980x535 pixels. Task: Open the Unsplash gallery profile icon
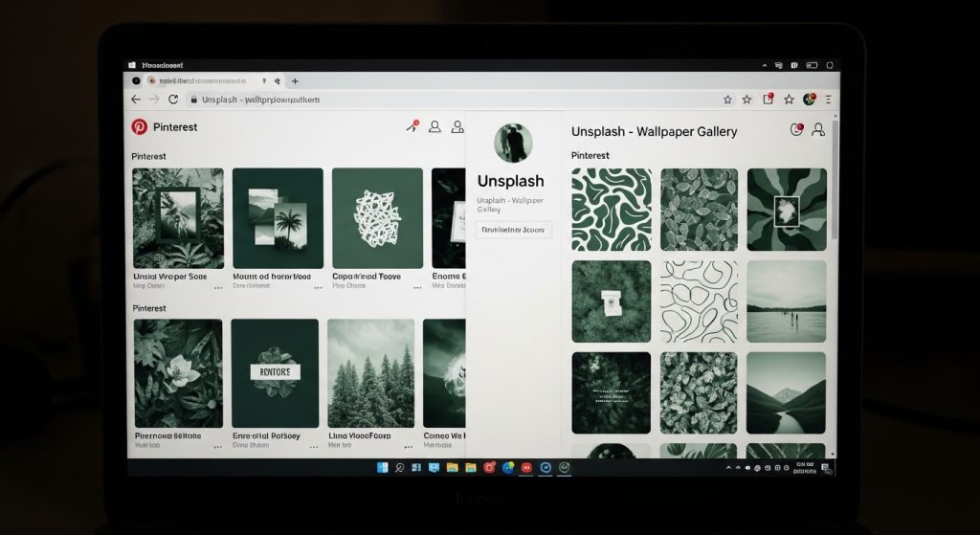tap(818, 129)
